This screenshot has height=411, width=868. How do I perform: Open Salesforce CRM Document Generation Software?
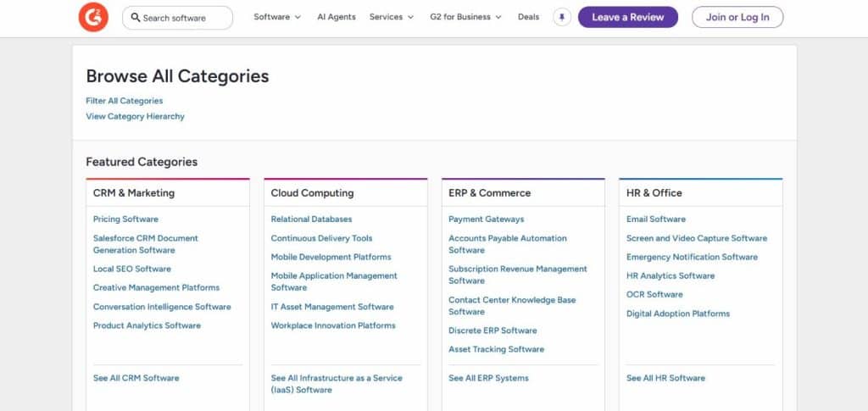[x=146, y=245]
